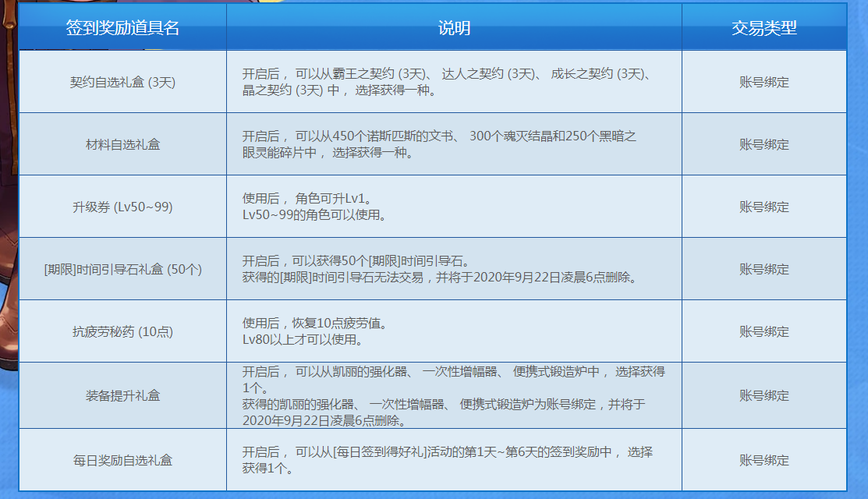Click the 交易类型 column header
The height and width of the screenshot is (499, 868).
763,28
